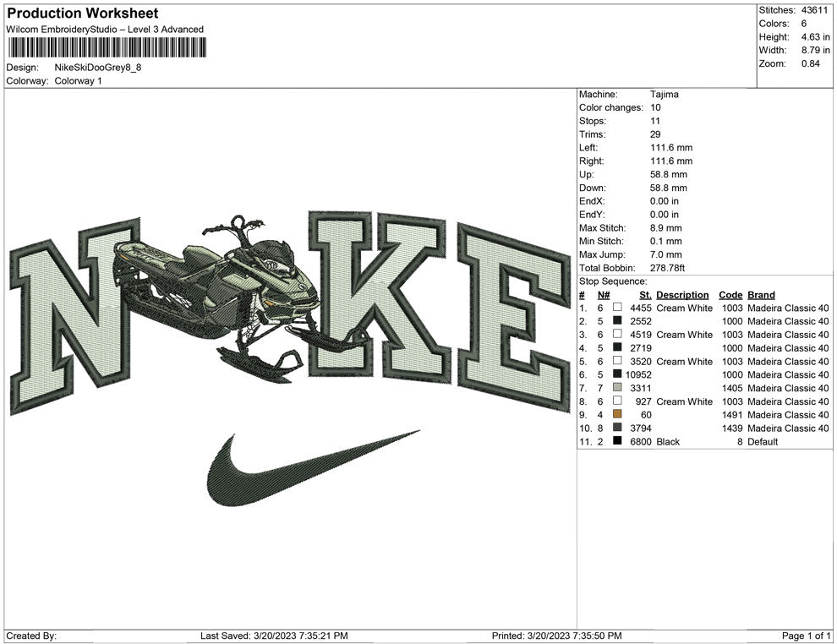Screen dimensions: 837x644
Task: Click the 'Printed: 3/20/2023 7:35:50 PM' text
Action: click(x=557, y=636)
